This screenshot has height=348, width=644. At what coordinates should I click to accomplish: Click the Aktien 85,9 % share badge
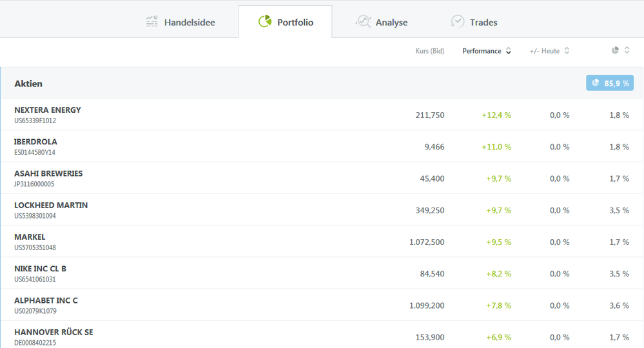click(x=609, y=83)
